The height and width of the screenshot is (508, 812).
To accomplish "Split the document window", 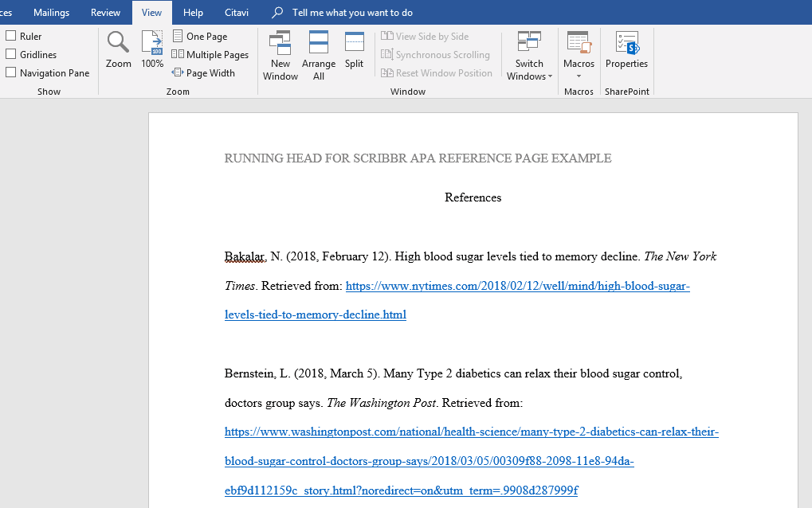I will pos(354,49).
